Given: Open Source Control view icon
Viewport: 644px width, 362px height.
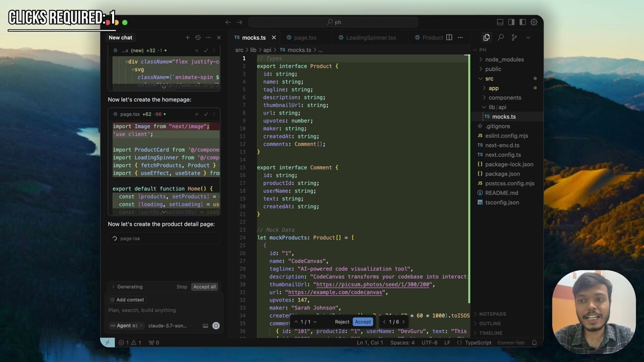Looking at the screenshot, I should tap(514, 38).
